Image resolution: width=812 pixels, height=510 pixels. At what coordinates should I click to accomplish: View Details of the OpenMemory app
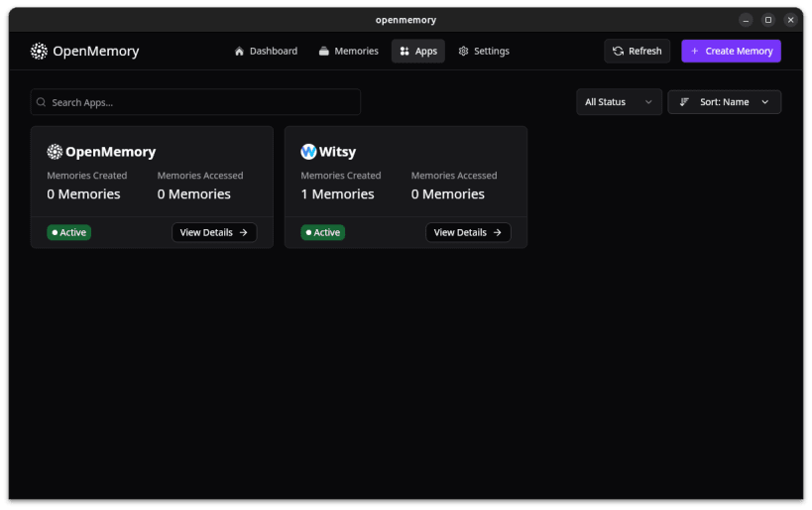coord(214,232)
